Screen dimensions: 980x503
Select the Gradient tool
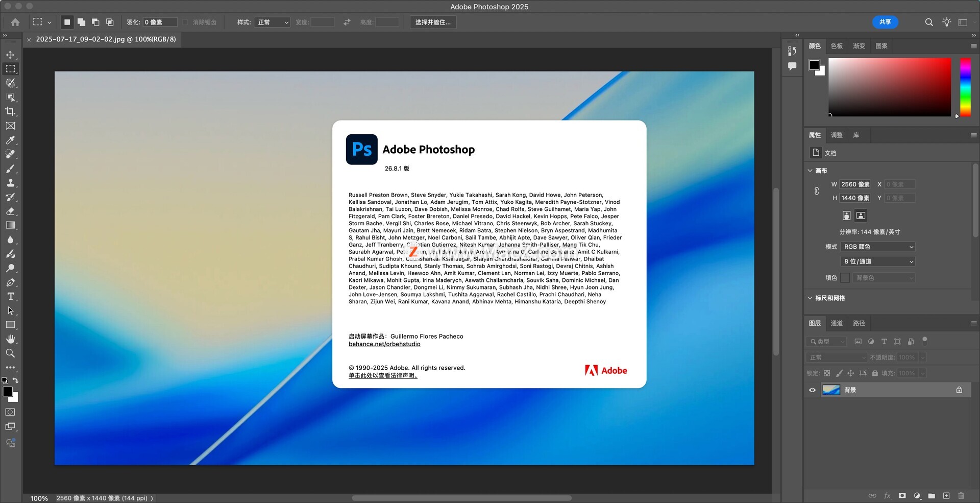point(10,225)
